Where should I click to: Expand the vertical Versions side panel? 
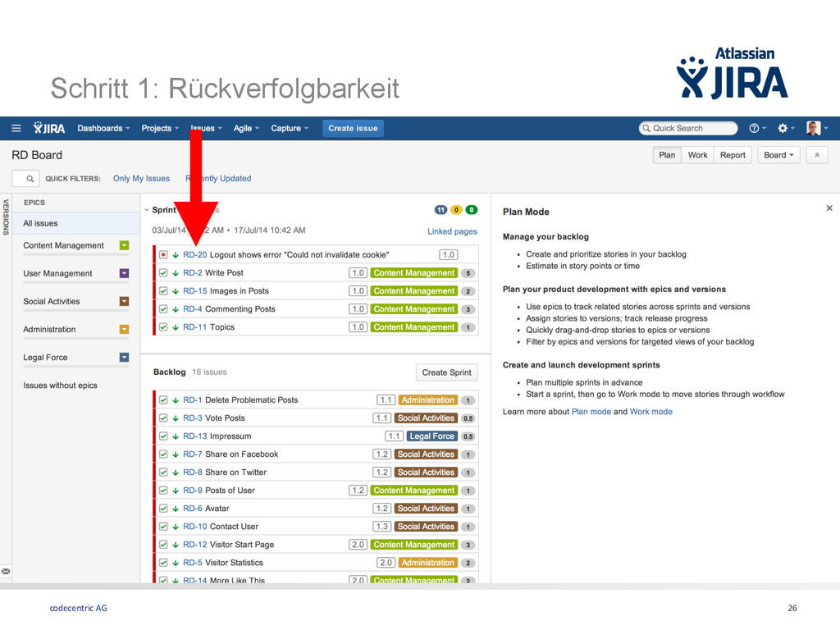(x=6, y=217)
